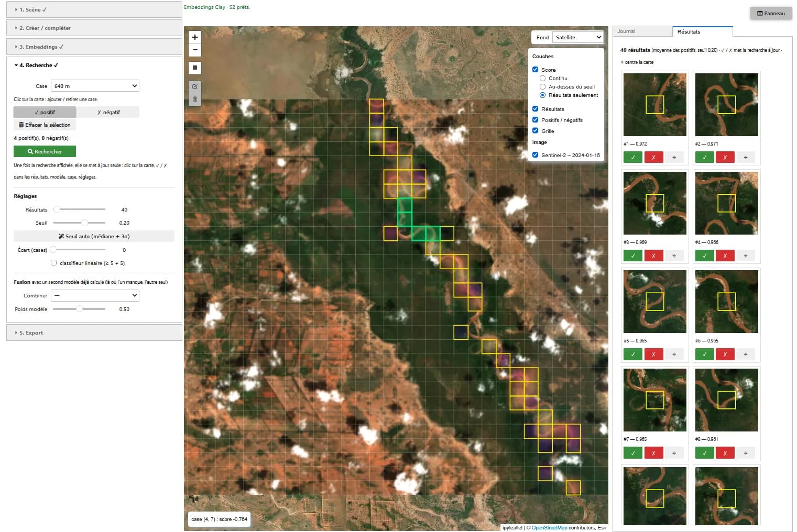Click the Panneau button
Image resolution: width=797 pixels, height=532 pixels.
tap(771, 13)
